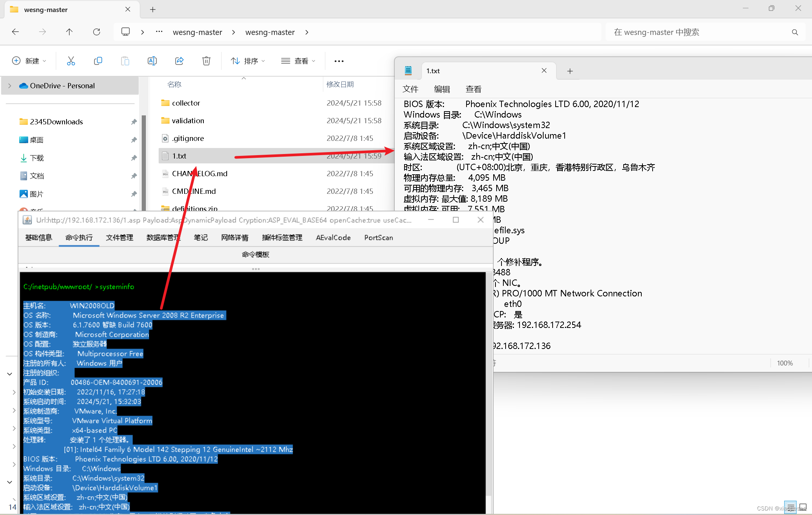Image resolution: width=812 pixels, height=515 pixels.
Task: Rename 1.txt via the rename icon
Action: (x=152, y=61)
